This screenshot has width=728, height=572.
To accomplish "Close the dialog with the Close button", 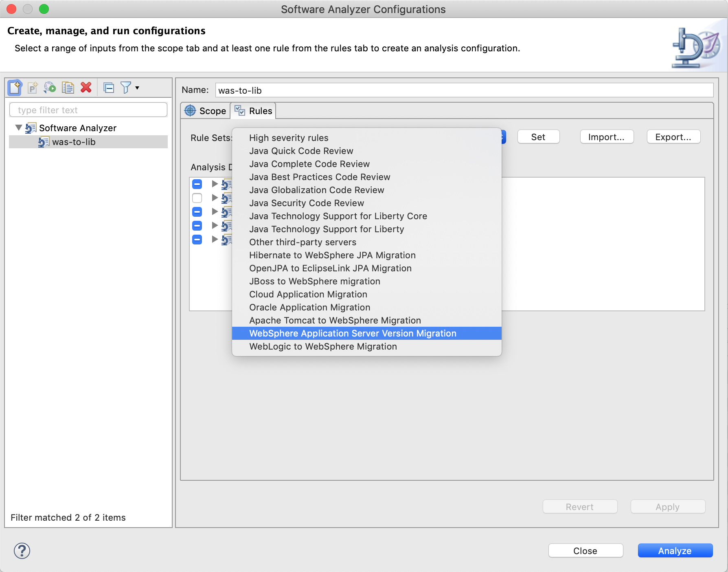I will [x=585, y=551].
